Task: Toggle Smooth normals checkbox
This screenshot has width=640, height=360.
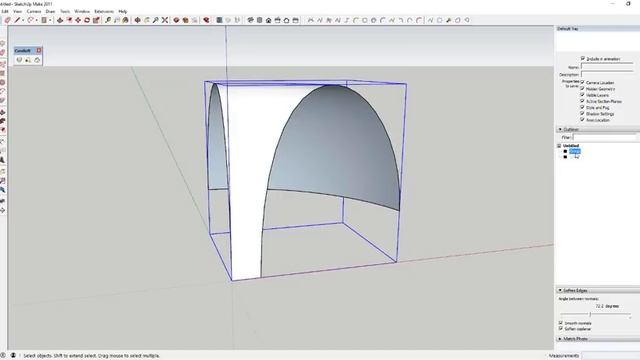Action: [x=561, y=322]
